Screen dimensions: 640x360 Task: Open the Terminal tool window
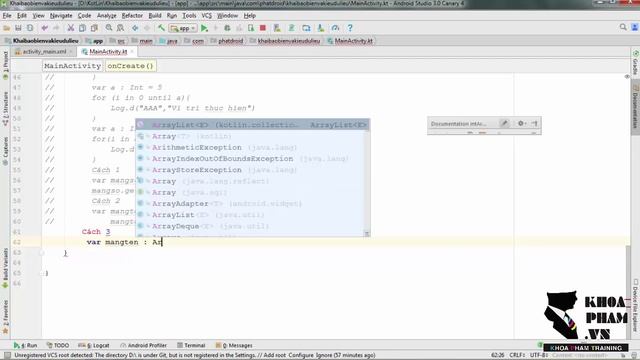pos(191,345)
